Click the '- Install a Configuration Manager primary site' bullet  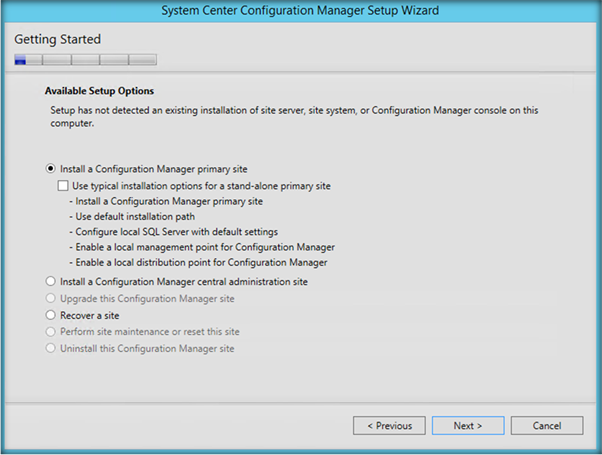[166, 201]
